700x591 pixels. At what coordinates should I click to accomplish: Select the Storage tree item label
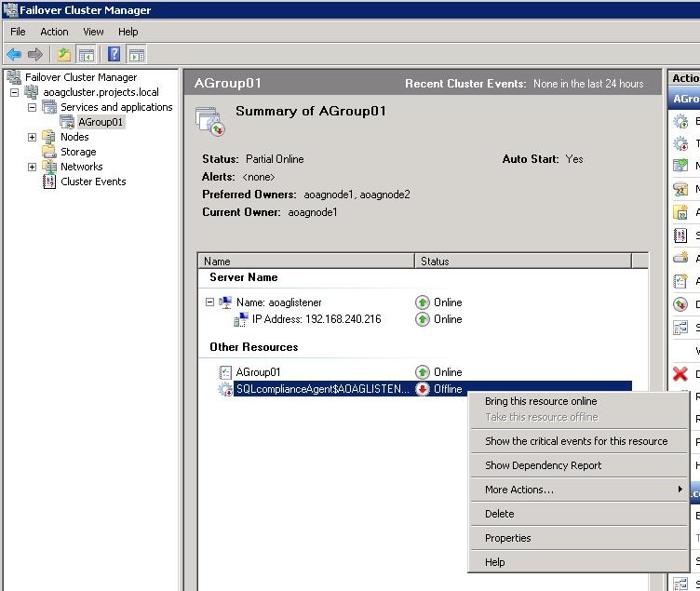(x=78, y=152)
